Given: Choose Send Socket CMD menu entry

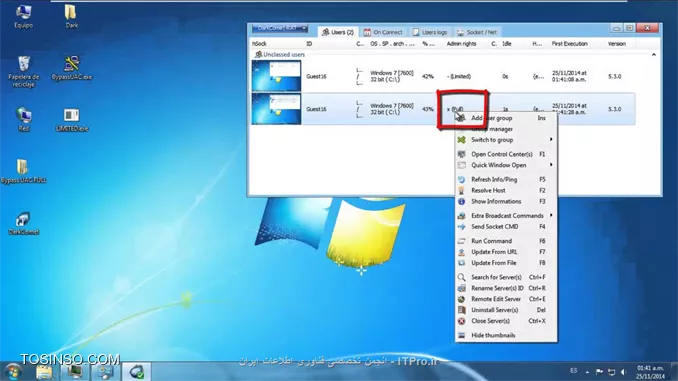Looking at the screenshot, I should pyautogui.click(x=506, y=226).
